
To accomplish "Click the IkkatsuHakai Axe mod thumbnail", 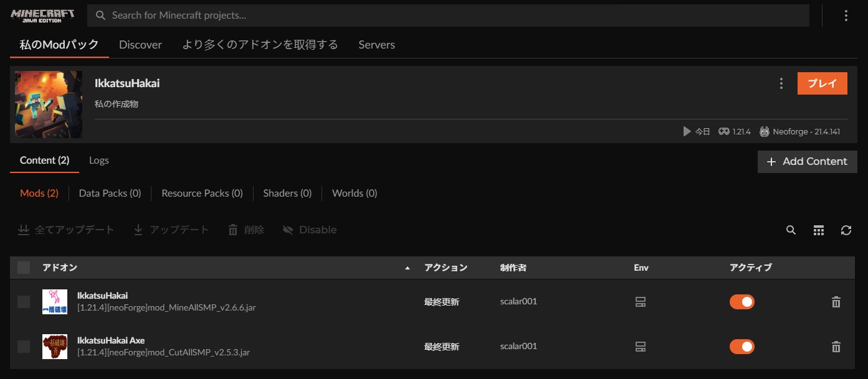I will [55, 346].
